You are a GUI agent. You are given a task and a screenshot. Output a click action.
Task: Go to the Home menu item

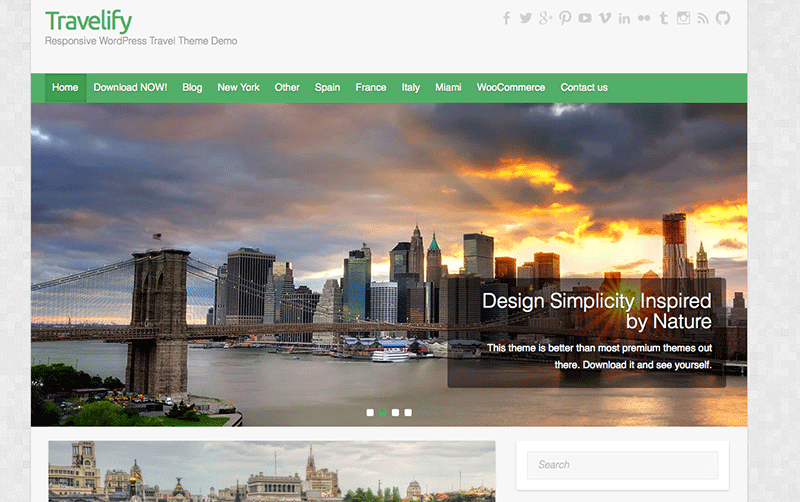(65, 88)
